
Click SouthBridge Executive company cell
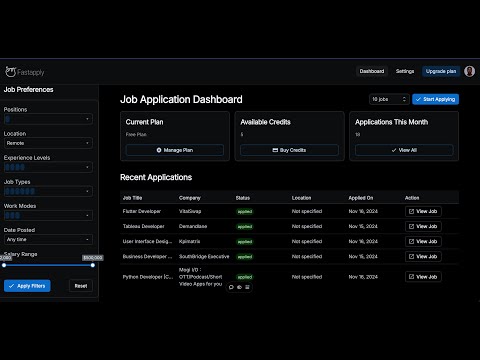pyautogui.click(x=204, y=256)
